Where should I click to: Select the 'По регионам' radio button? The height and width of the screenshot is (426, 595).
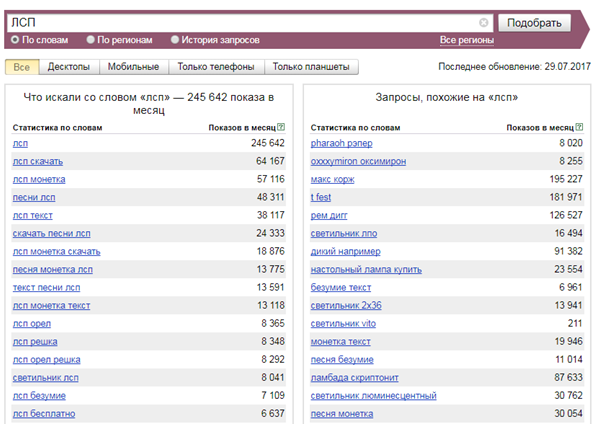(90, 40)
